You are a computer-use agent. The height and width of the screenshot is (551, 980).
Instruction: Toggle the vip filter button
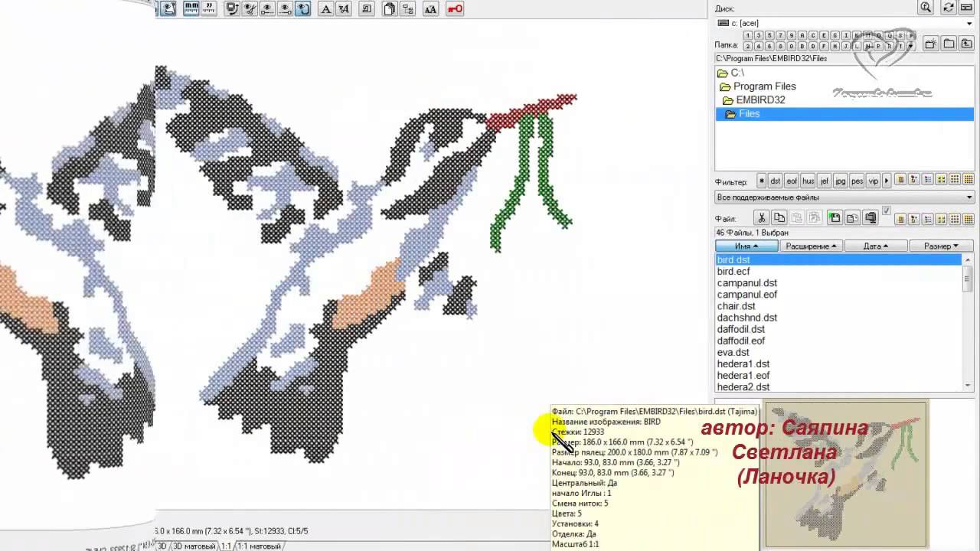point(873,181)
